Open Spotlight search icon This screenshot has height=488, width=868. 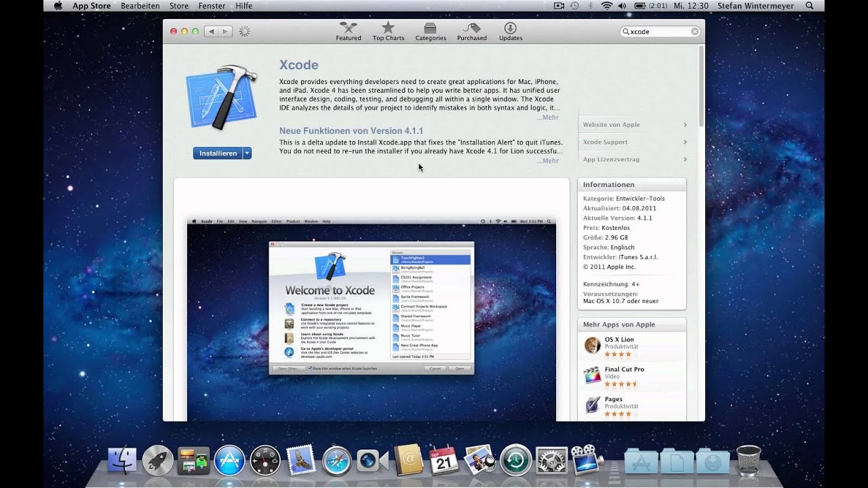809,5
